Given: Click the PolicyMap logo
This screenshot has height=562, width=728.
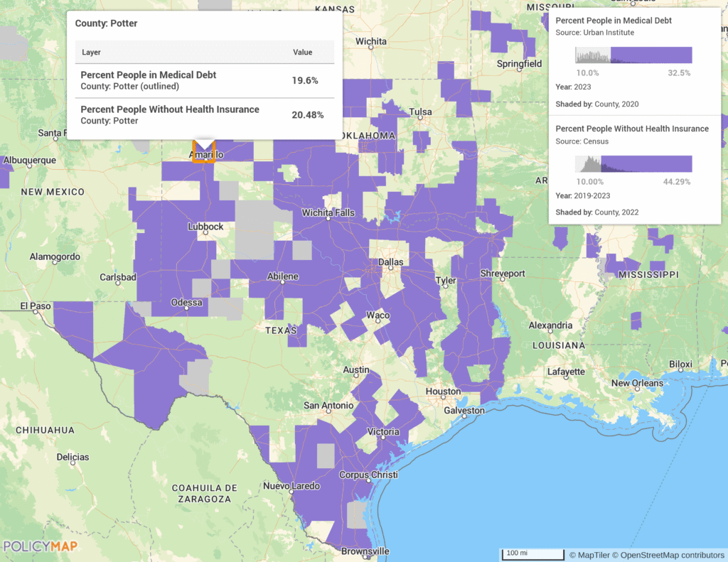Looking at the screenshot, I should (41, 546).
